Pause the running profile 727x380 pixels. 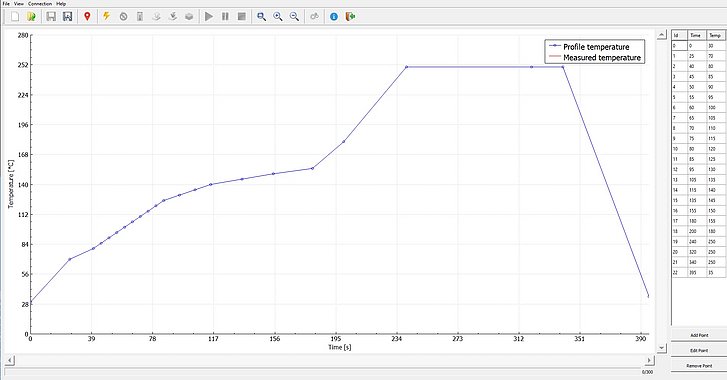click(x=225, y=17)
